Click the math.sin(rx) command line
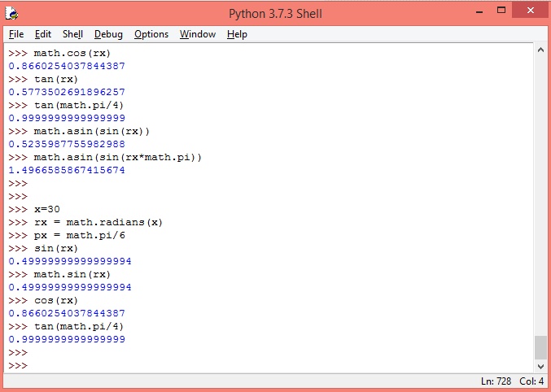Screen dimensions: 551x392 click(72, 274)
